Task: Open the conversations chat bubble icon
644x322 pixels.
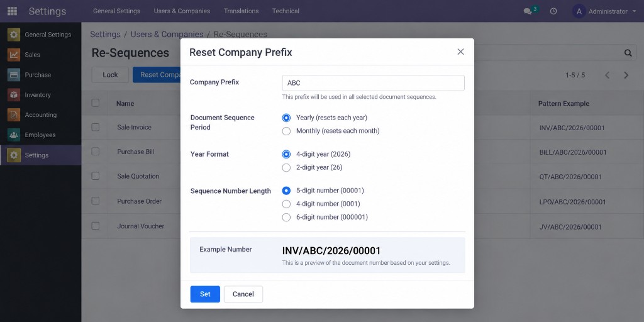Action: 528,11
